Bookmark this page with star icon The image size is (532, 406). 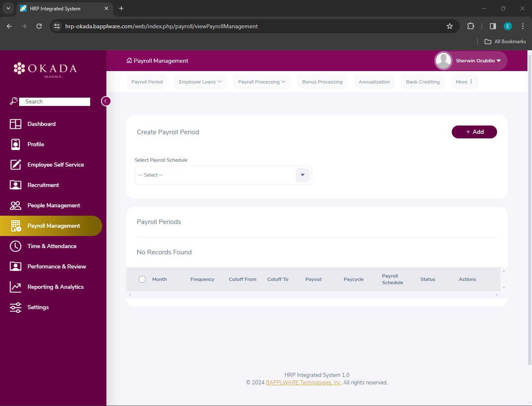[x=449, y=26]
